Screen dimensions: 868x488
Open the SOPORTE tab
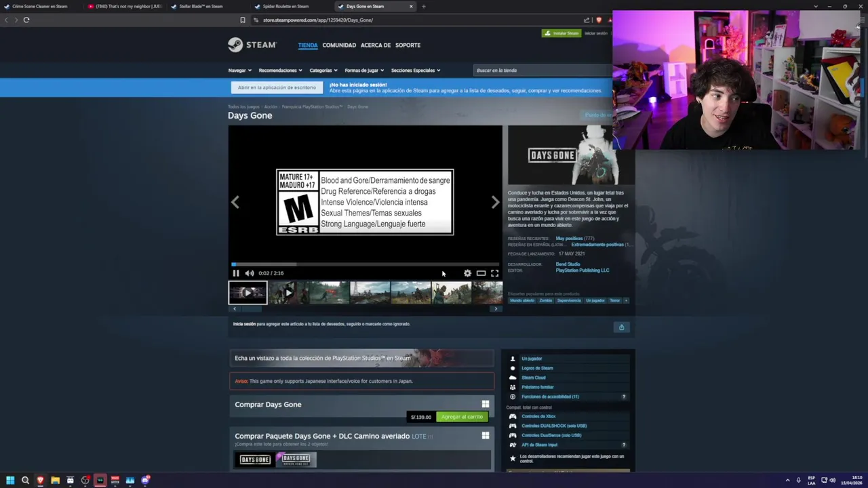[x=408, y=45]
